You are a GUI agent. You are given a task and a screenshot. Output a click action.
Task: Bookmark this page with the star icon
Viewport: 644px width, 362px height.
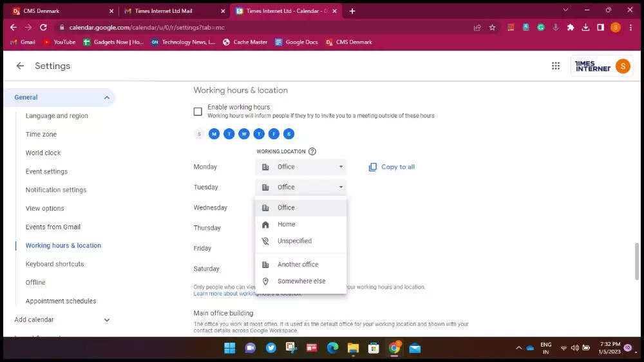click(492, 28)
